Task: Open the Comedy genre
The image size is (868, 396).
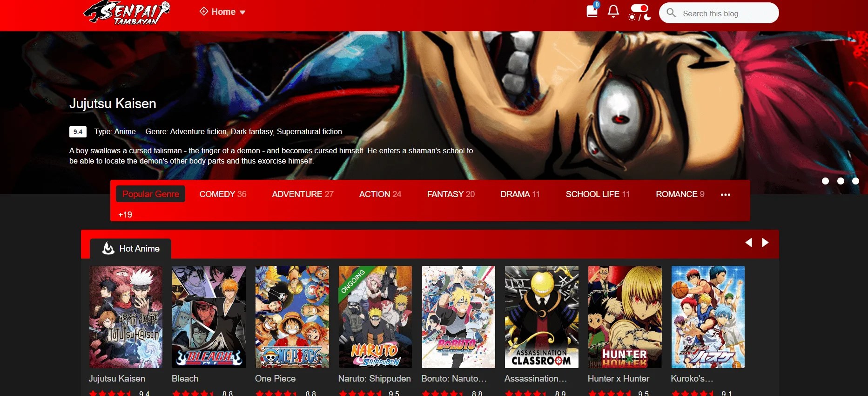Action: click(x=223, y=194)
